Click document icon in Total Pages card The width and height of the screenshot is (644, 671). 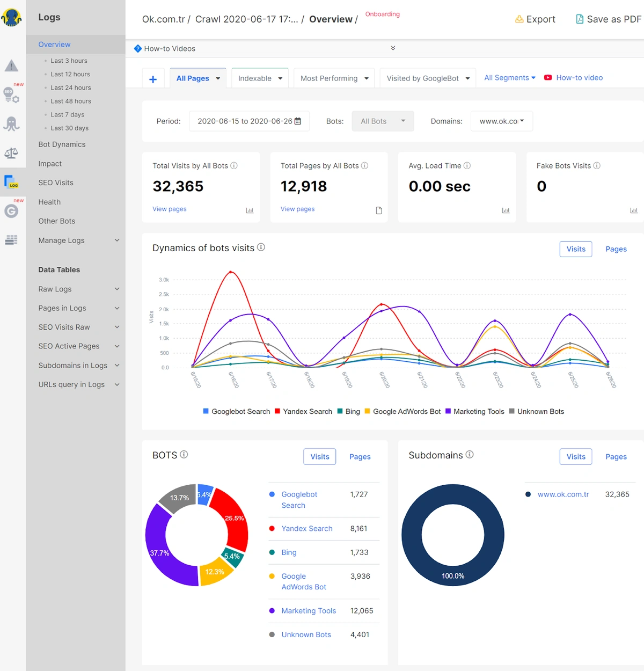click(x=379, y=210)
